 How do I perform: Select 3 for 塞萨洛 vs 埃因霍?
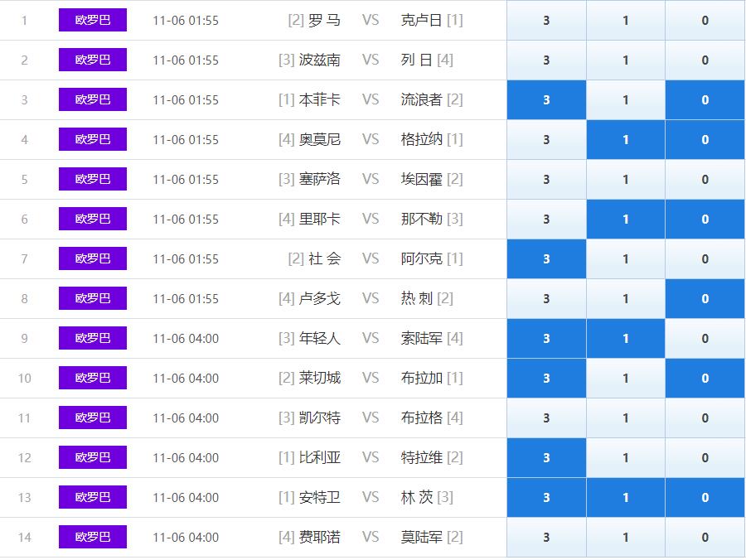click(x=546, y=179)
